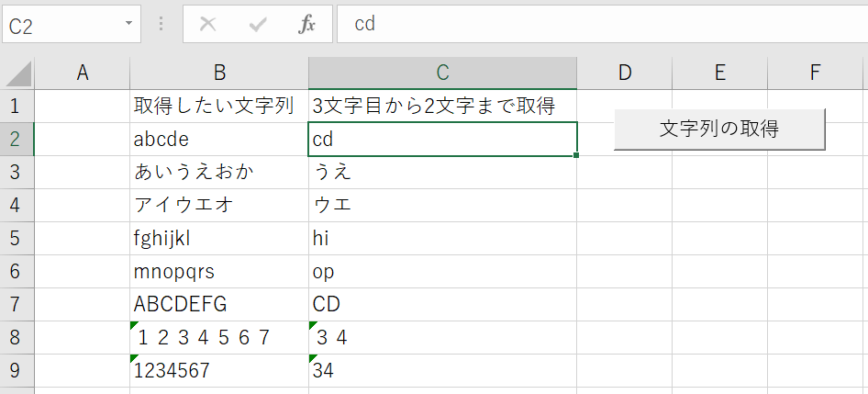868x394 pixels.
Task: Click the formula bar containing cd
Action: pyautogui.click(x=596, y=25)
